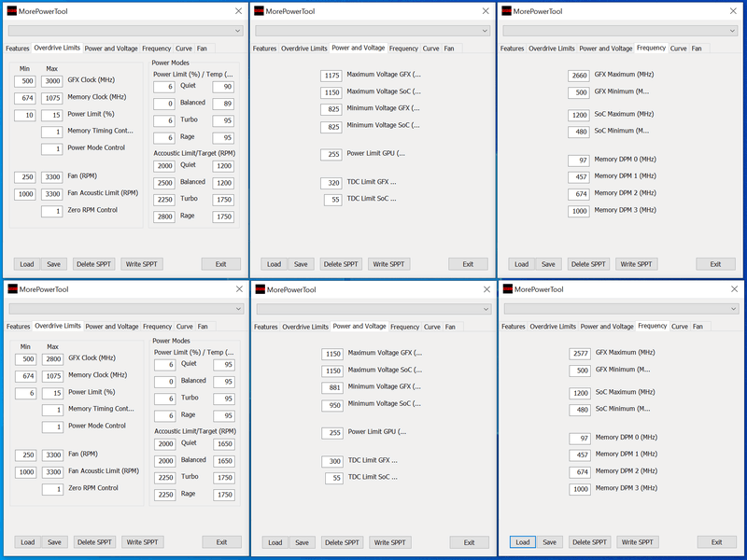Image resolution: width=747 pixels, height=560 pixels.
Task: Click SoC Maximum field in GFX Maximum 2577 window
Action: 580,393
